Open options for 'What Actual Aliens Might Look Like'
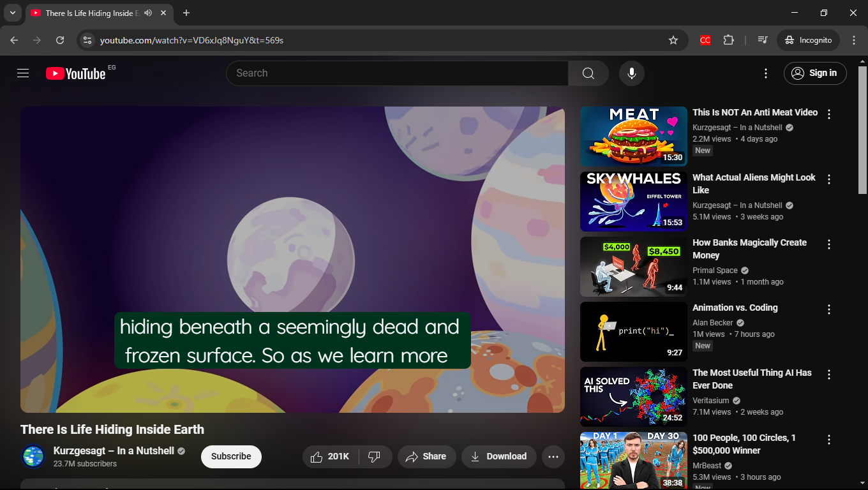The image size is (868, 490). point(829,180)
